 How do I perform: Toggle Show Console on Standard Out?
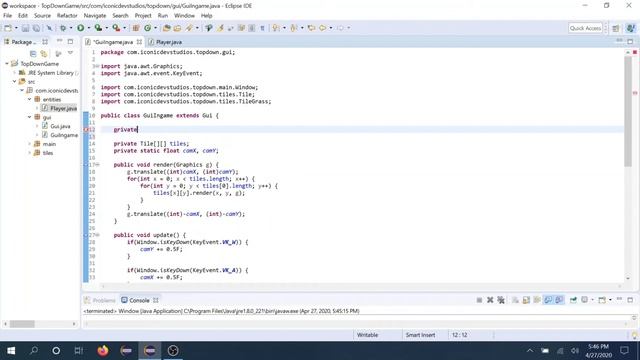pos(548,300)
